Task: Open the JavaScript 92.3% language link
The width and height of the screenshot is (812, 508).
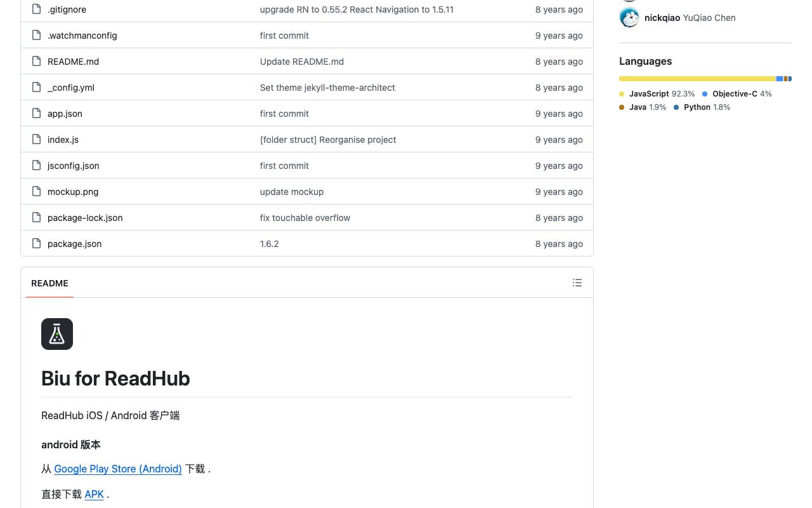Action: [657, 94]
